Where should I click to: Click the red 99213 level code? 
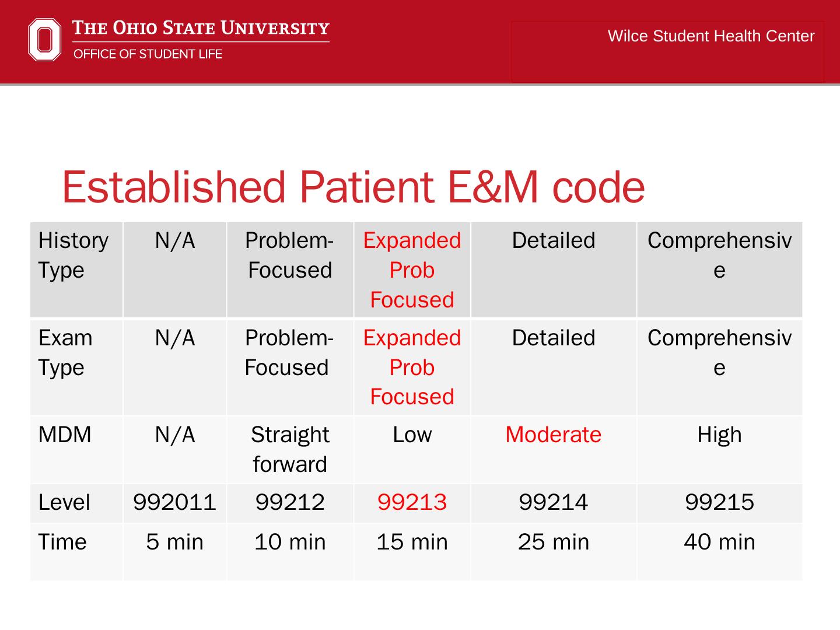tap(412, 502)
